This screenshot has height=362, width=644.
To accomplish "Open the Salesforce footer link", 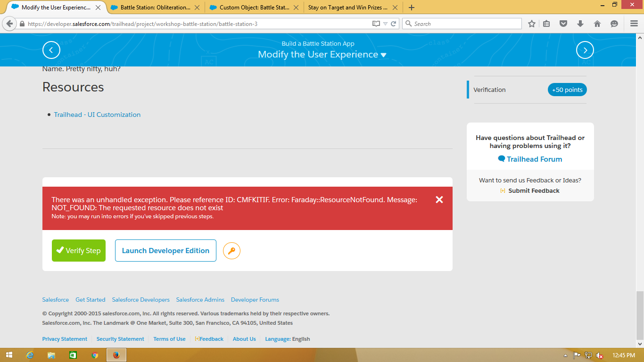I will (56, 300).
